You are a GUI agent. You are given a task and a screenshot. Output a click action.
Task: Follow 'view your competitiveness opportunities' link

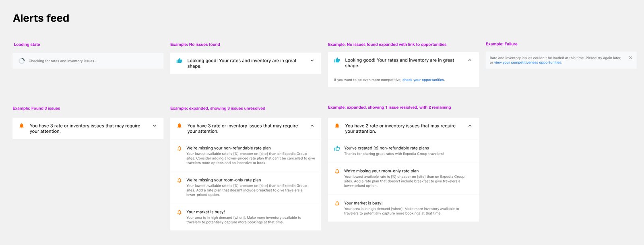[528, 63]
